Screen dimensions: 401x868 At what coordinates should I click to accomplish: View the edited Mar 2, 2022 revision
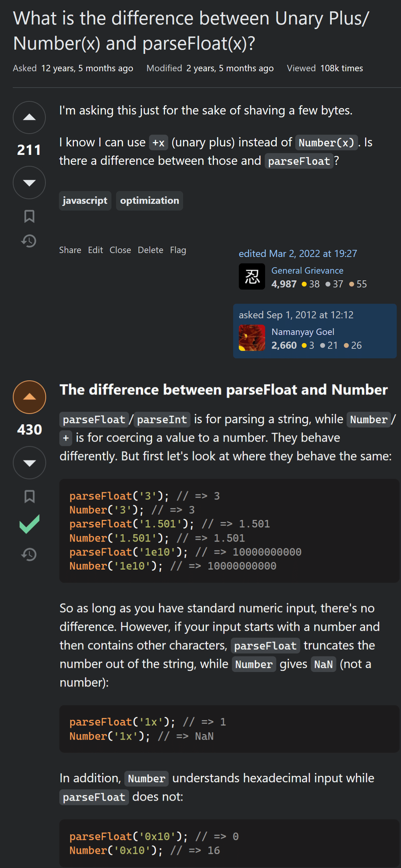coord(298,254)
